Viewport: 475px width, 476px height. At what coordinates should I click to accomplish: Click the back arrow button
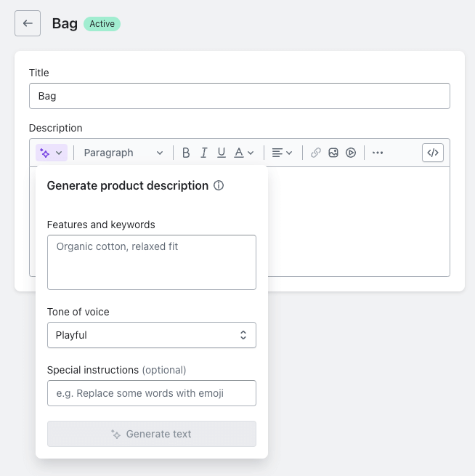28,23
